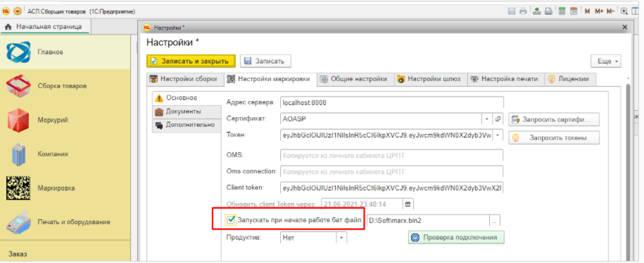Click the grayed-out save diskette toolbar icon
This screenshot has width=644, height=263.
pyautogui.click(x=512, y=11)
